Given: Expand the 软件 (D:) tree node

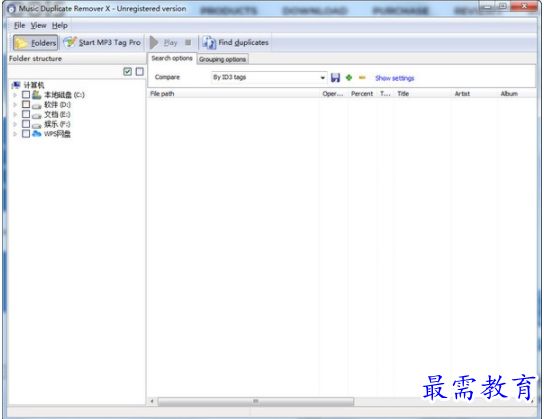Looking at the screenshot, I should point(15,104).
